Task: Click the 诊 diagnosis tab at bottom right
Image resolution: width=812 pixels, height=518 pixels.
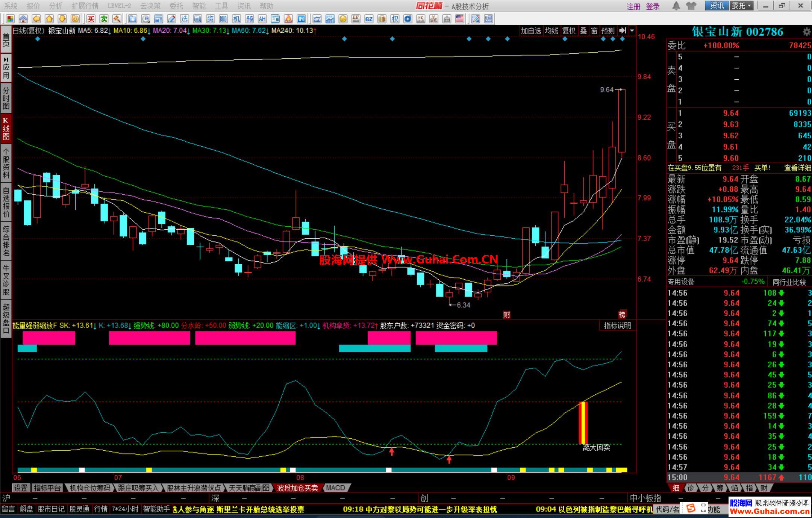Action: 691,488
